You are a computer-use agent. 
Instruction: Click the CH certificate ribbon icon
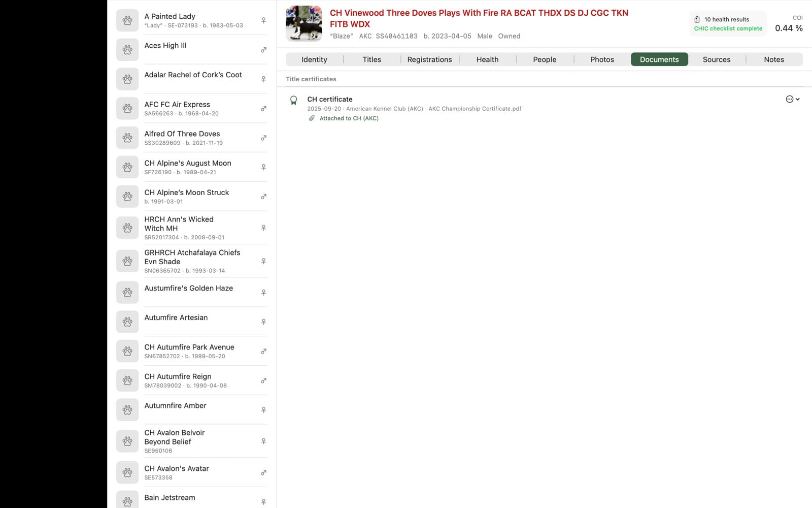point(293,100)
